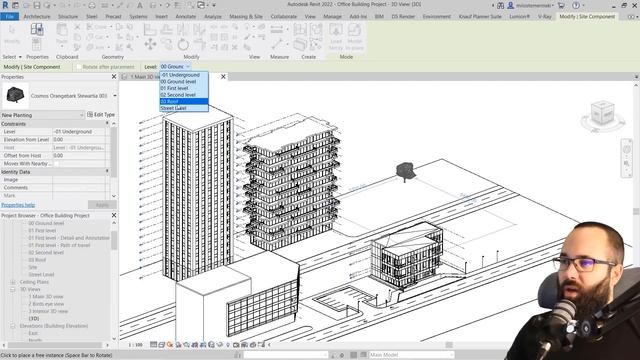Edit the Elevation from Level value field
The height and width of the screenshot is (360, 640).
[x=79, y=140]
